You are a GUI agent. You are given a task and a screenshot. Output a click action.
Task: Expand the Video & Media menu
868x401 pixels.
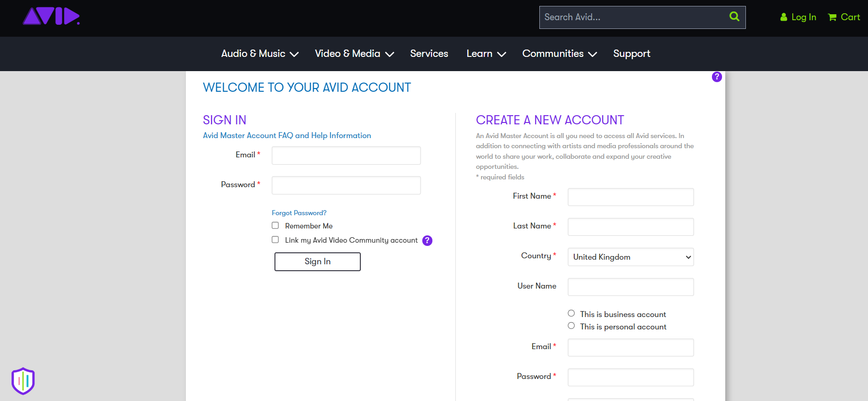click(354, 54)
